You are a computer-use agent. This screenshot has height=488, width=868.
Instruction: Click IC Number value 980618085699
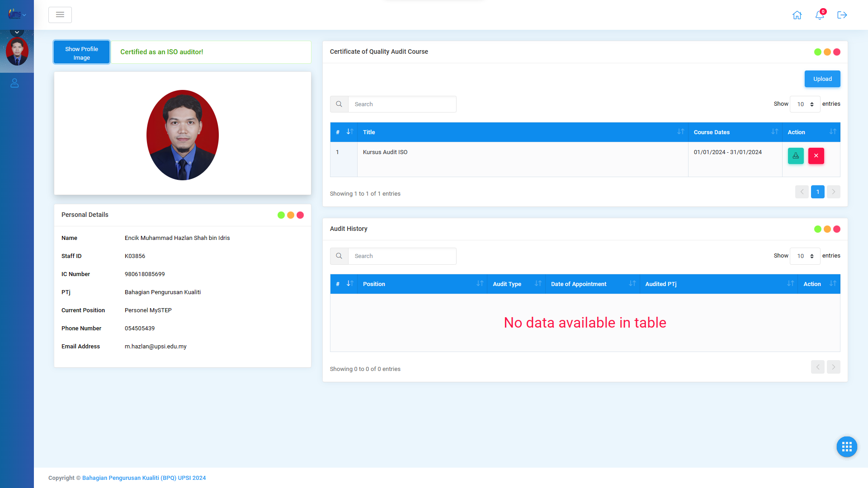145,274
